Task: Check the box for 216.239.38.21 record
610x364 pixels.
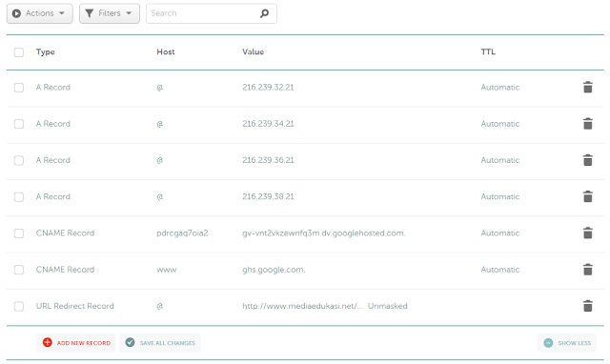Action: click(19, 197)
